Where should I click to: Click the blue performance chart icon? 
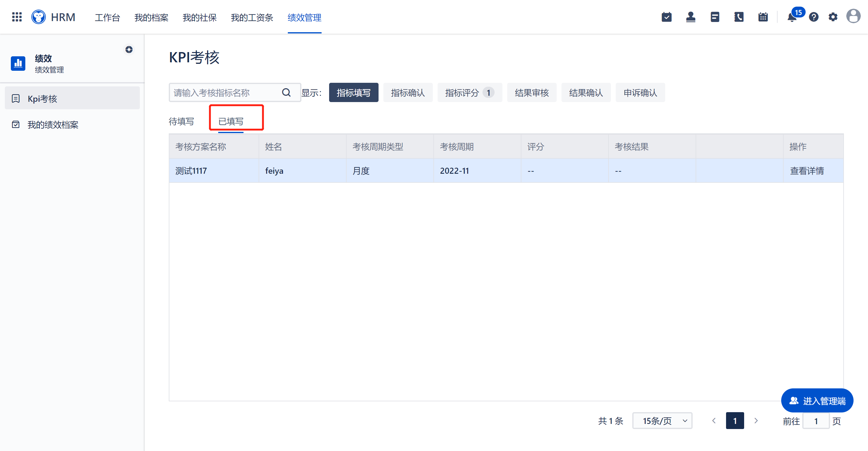point(18,63)
